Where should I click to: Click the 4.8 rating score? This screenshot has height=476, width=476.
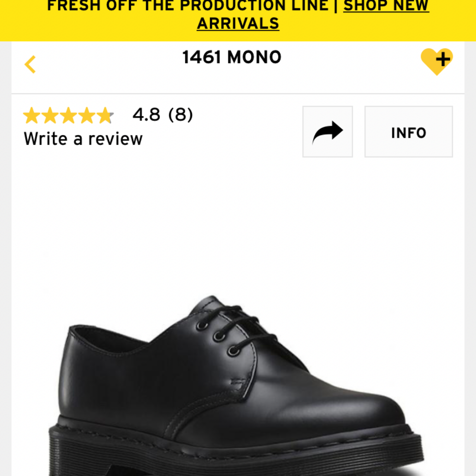click(x=146, y=115)
